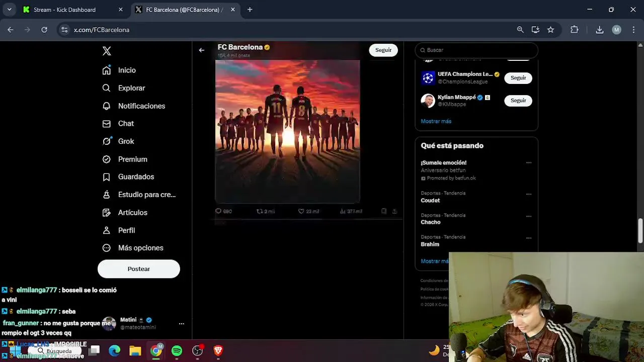The height and width of the screenshot is (362, 644).
Task: Open Chrome downloads
Action: click(599, 30)
